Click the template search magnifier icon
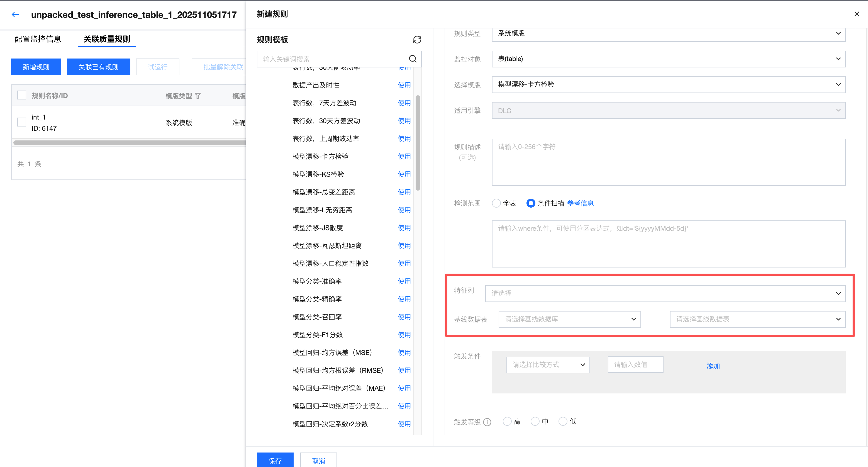 (x=413, y=59)
